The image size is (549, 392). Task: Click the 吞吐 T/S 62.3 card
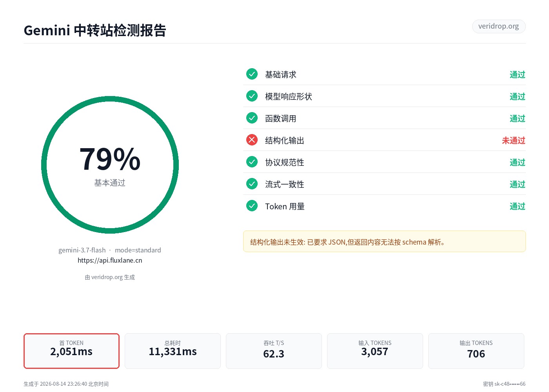274,351
